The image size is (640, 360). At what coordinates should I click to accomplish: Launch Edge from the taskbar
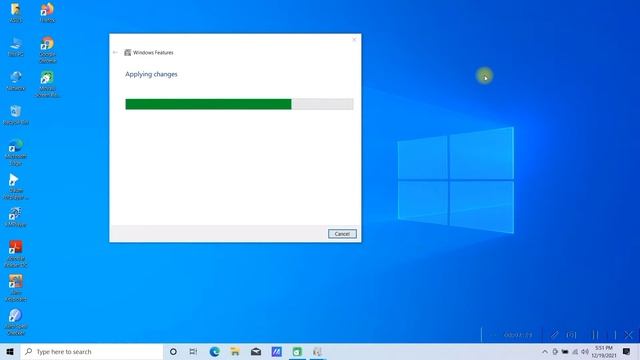(215, 351)
